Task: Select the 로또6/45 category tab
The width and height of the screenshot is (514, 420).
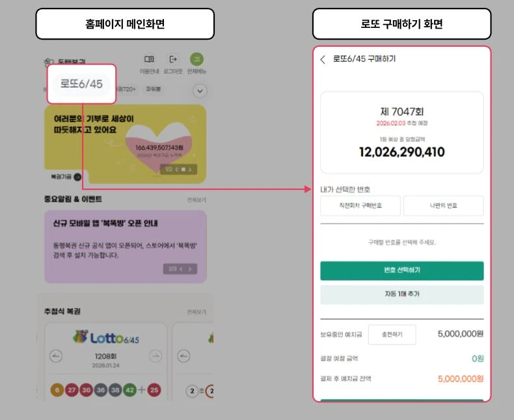Action: click(x=81, y=84)
